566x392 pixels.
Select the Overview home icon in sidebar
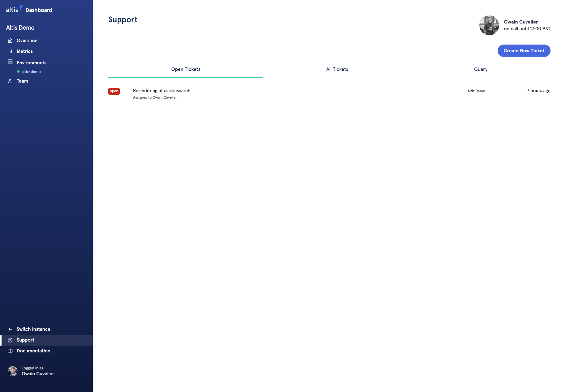10,40
